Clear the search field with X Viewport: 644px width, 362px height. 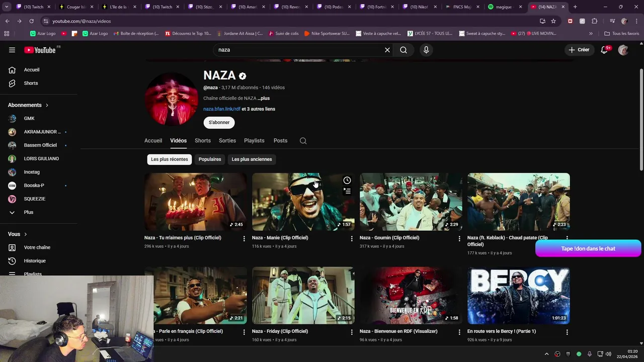387,50
